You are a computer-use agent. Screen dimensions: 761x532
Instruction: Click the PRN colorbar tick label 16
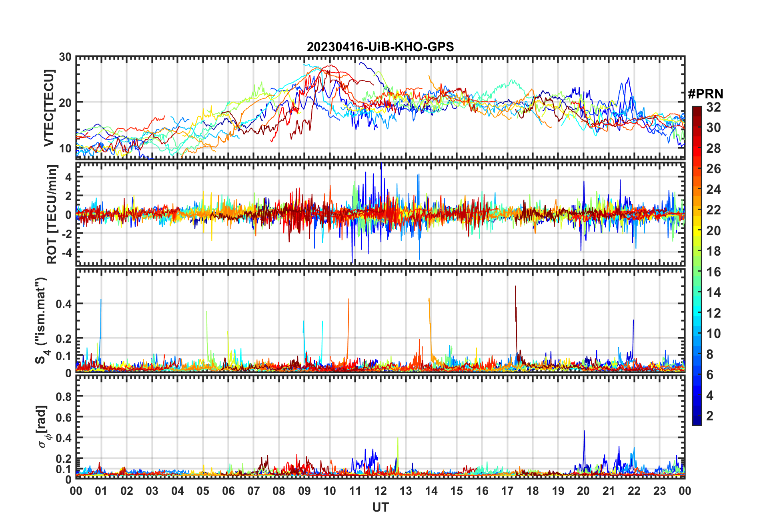tap(713, 272)
